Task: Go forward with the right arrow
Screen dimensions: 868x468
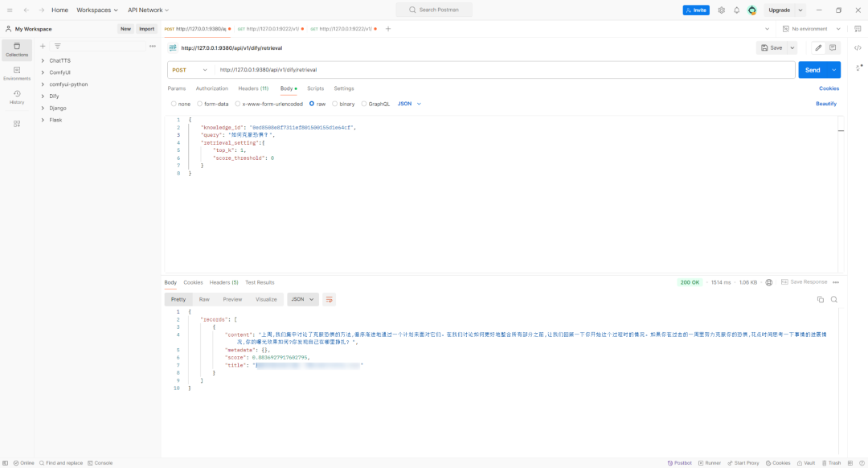Action: pos(42,10)
